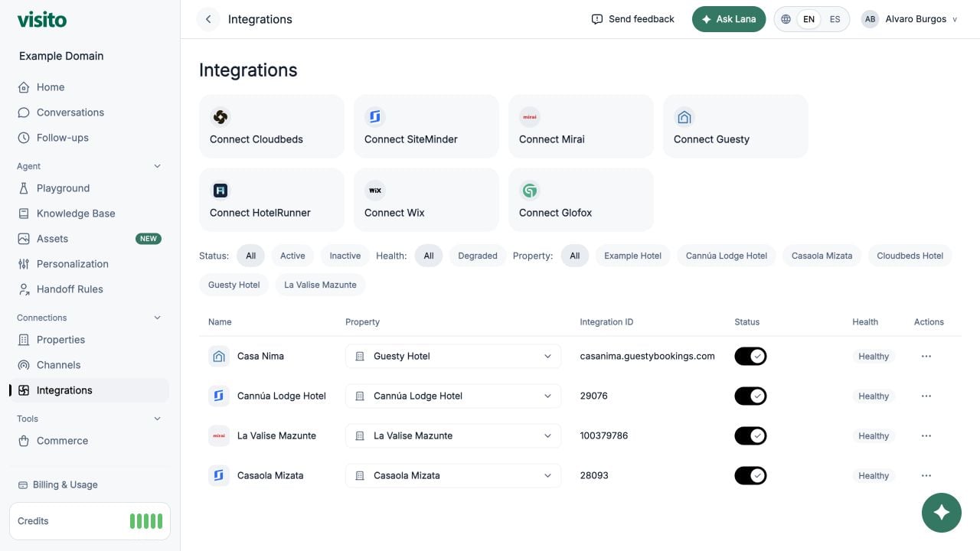980x551 pixels.
Task: Open Channels in the sidebar
Action: [x=90, y=365]
